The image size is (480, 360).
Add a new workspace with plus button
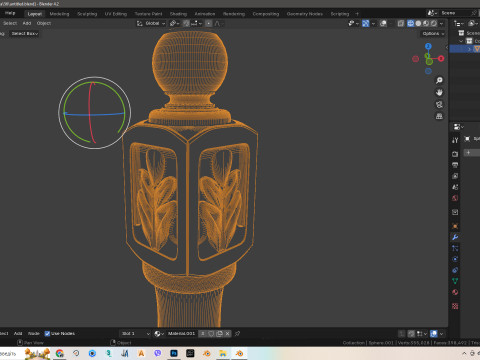tap(357, 14)
